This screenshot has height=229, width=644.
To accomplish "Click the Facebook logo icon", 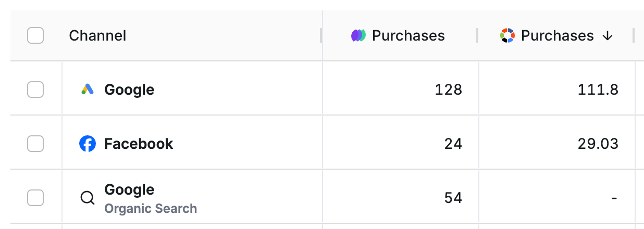I will tap(88, 144).
